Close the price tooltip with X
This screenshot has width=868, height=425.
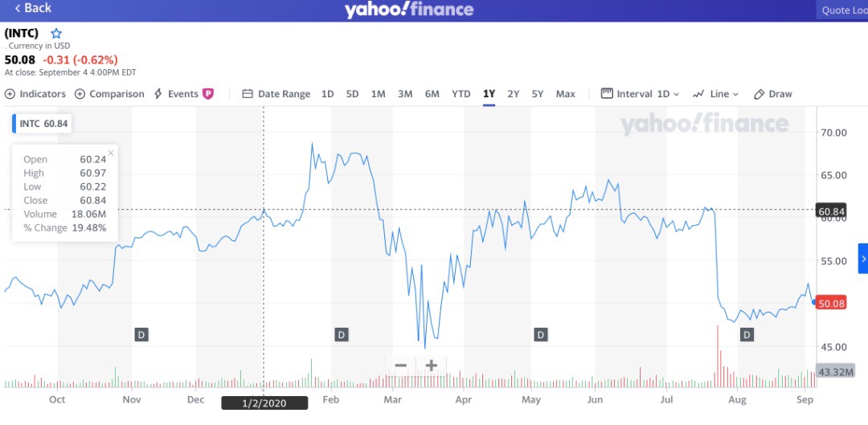111,152
